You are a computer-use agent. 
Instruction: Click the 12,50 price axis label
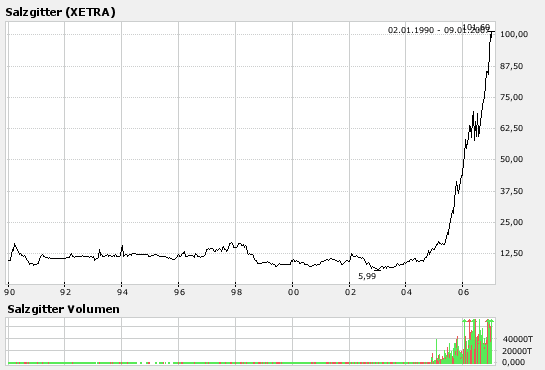tap(511, 253)
